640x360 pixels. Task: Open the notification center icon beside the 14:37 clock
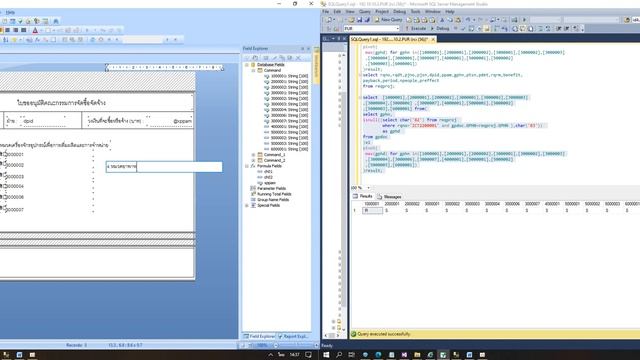[309, 355]
